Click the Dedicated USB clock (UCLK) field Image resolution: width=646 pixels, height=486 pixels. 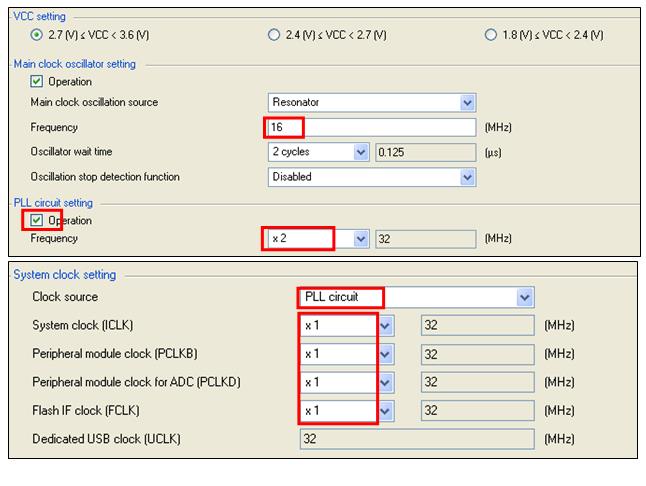point(417,439)
